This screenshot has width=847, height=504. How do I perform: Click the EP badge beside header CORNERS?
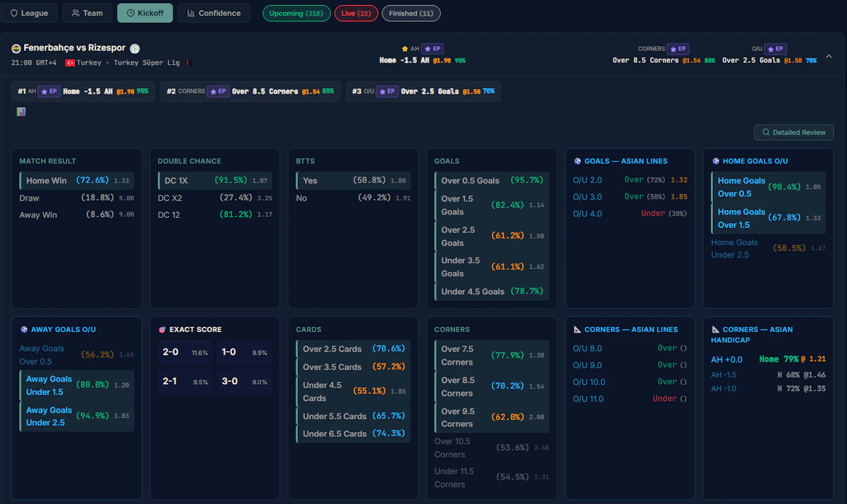pos(678,49)
